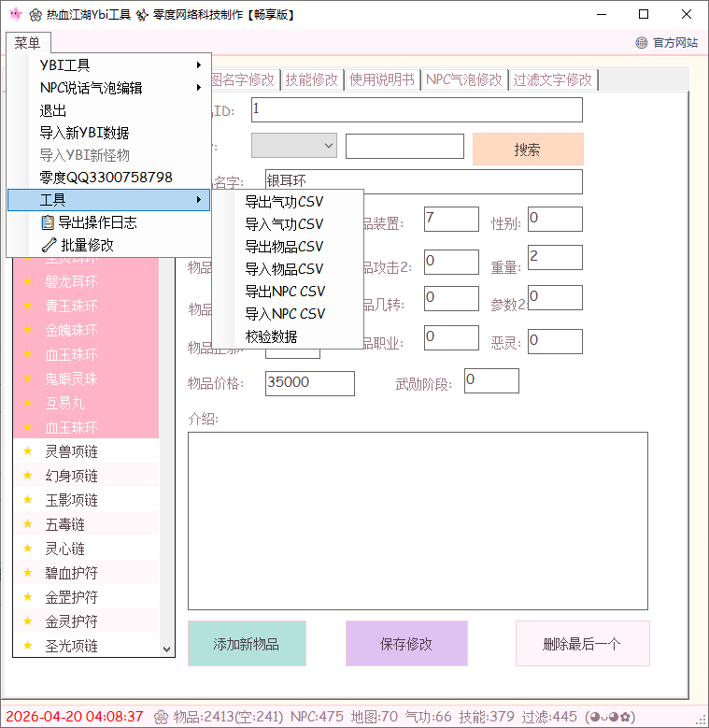Choose 退出 from the menu
The image size is (709, 728).
click(109, 110)
